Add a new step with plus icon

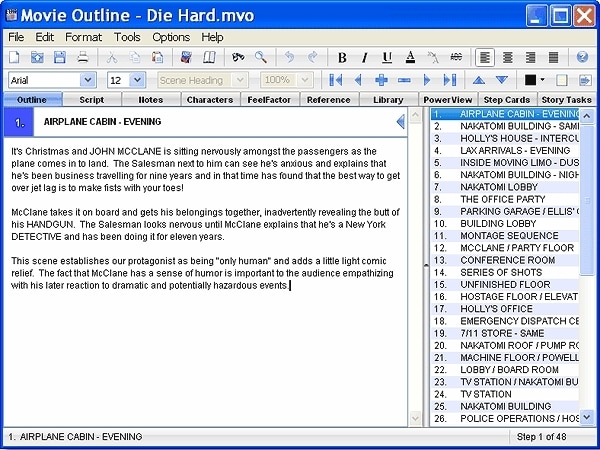pos(381,80)
